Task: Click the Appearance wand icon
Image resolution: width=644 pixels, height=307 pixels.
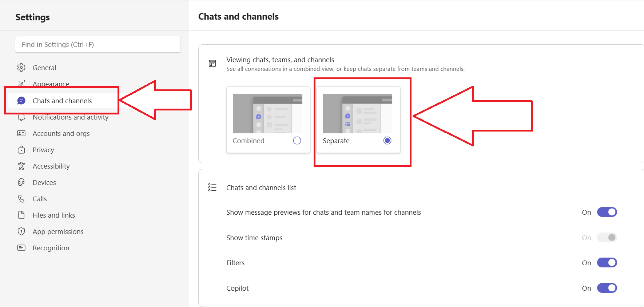Action: point(21,84)
